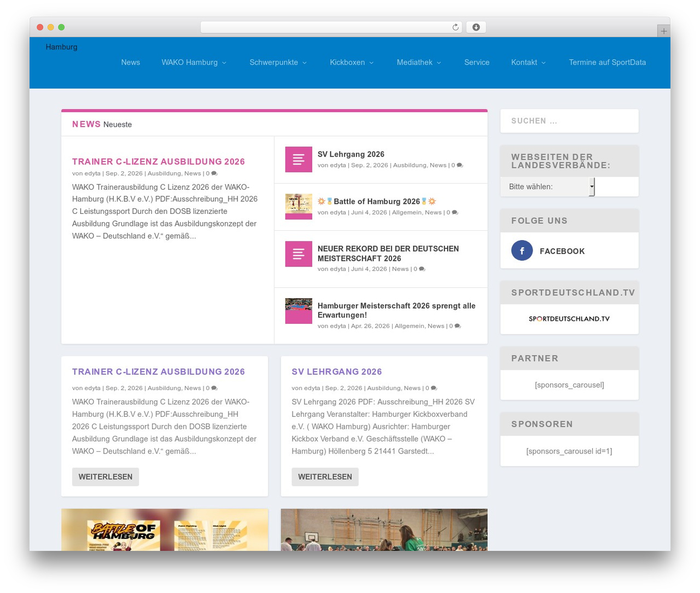Open the Service menu item
700x593 pixels.
pyautogui.click(x=477, y=62)
